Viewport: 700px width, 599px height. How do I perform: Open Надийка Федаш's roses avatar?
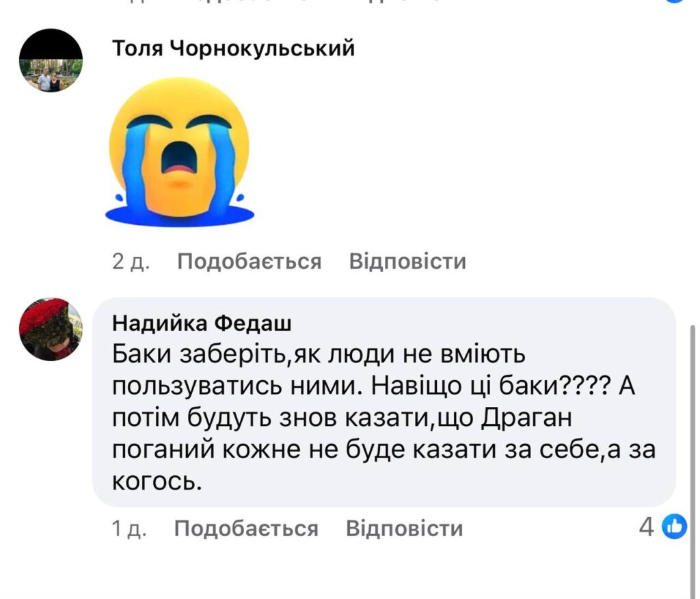tap(51, 329)
